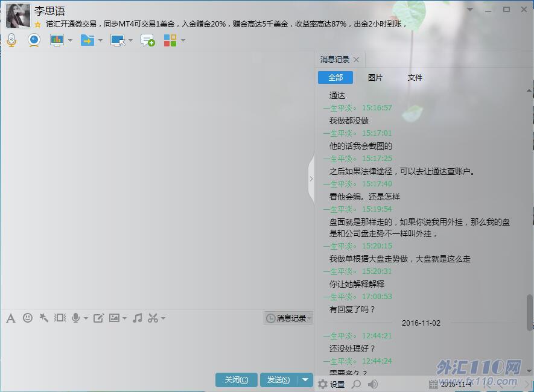The height and width of the screenshot is (392, 534).
Task: Click the 发送(S) send button
Action: pyautogui.click(x=279, y=380)
